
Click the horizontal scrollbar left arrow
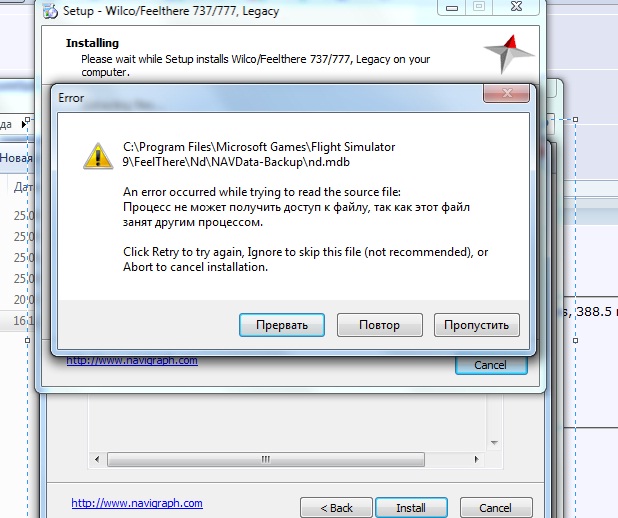point(97,459)
